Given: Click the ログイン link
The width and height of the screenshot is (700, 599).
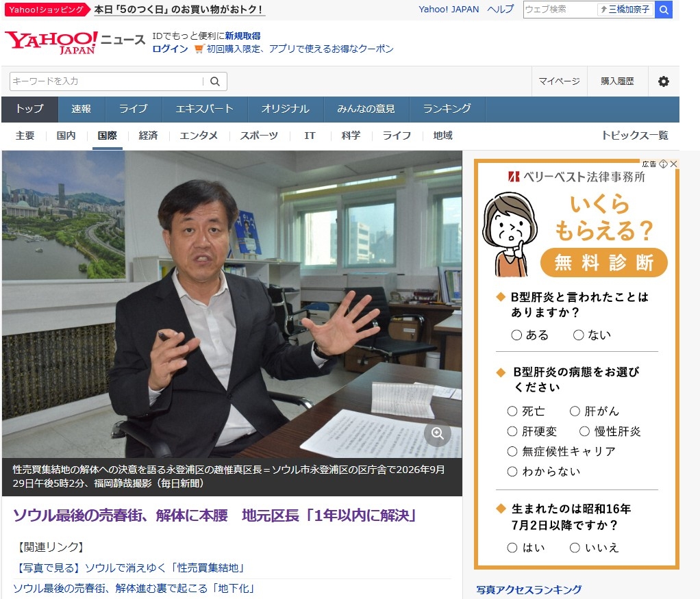Looking at the screenshot, I should [x=170, y=49].
